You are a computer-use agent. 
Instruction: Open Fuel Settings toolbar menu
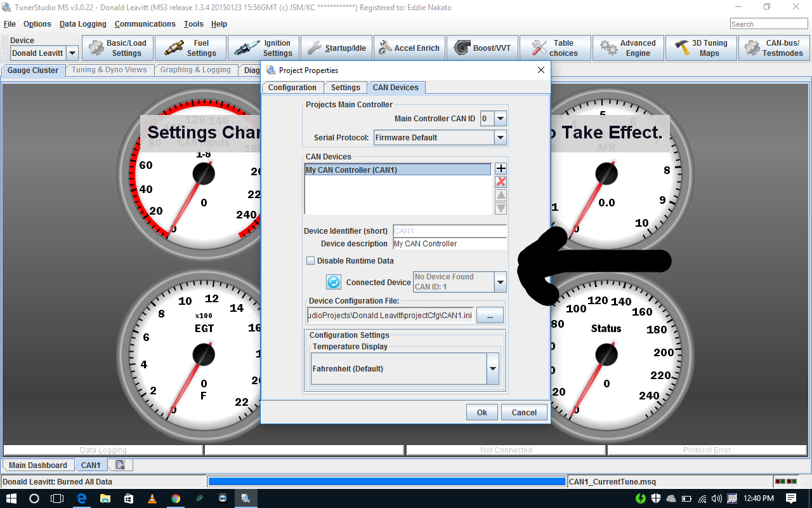(x=190, y=48)
